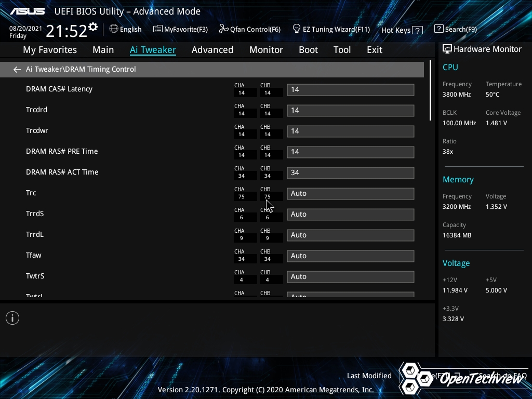Select the Tfaw Auto field

tap(351, 256)
